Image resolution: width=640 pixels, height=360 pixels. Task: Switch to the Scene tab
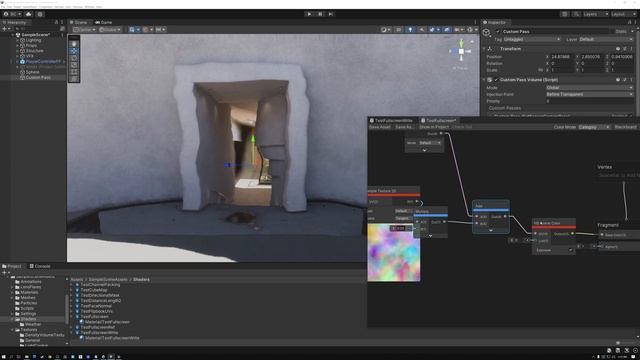pos(78,22)
